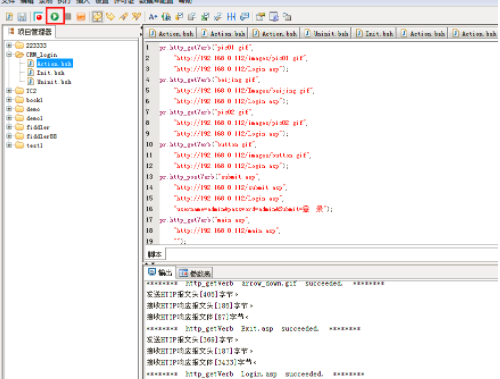This screenshot has width=500, height=379.
Task: Expand the demo project node
Action: (x=9, y=109)
